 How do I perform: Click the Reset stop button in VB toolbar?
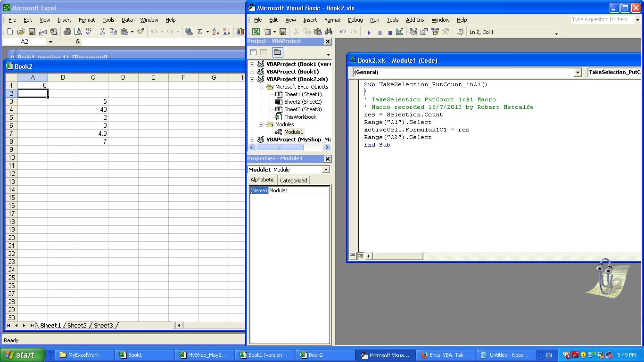click(x=390, y=32)
